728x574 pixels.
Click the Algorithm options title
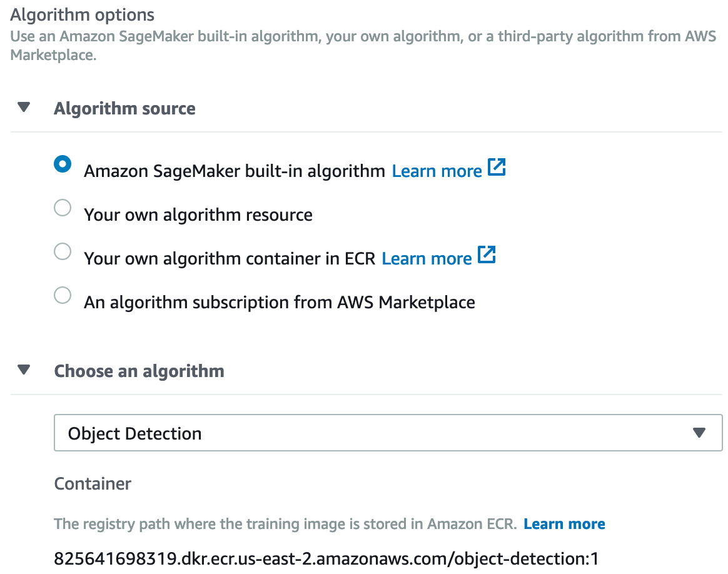click(82, 14)
